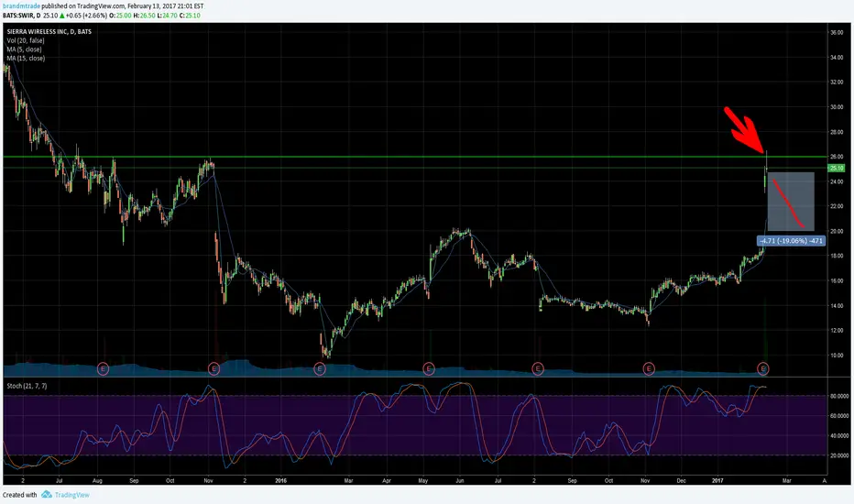
Task: Select the Stoch (21, 7, 7) indicator label
Action: click(x=27, y=386)
